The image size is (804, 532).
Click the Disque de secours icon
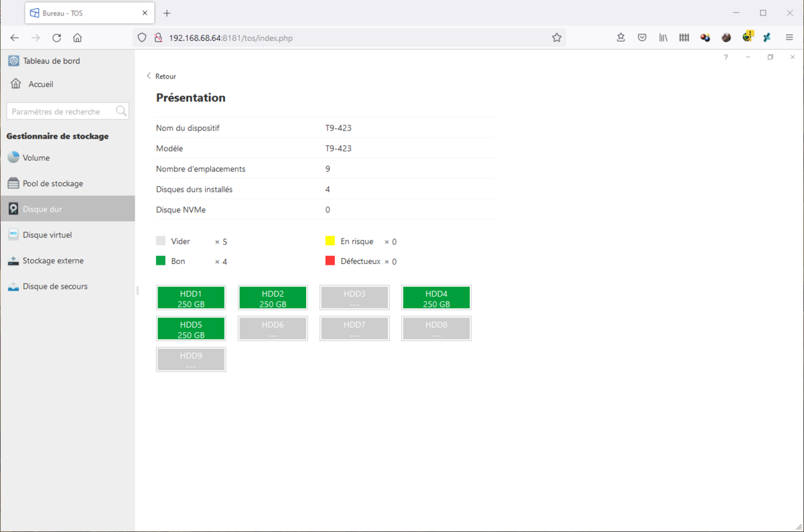tap(13, 286)
